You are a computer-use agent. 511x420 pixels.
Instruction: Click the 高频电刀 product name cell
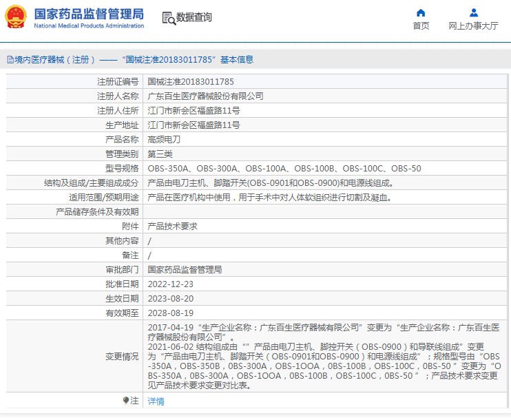[325, 140]
